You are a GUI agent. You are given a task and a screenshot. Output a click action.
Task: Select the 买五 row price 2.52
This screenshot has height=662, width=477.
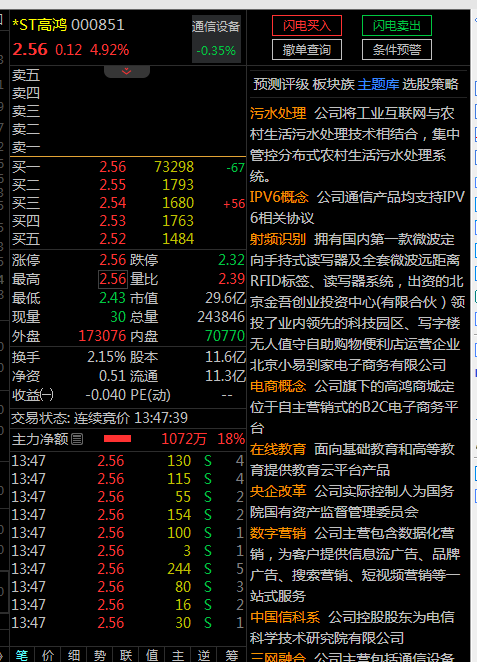pyautogui.click(x=113, y=239)
